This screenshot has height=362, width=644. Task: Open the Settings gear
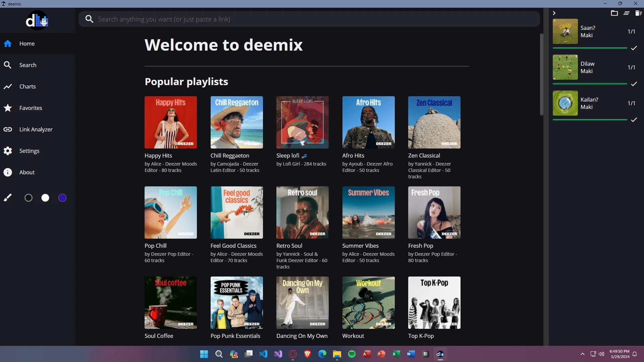coord(8,151)
